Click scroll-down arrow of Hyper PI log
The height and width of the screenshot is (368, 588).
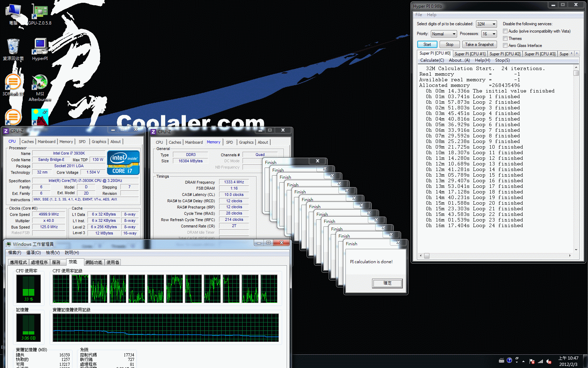pos(576,250)
